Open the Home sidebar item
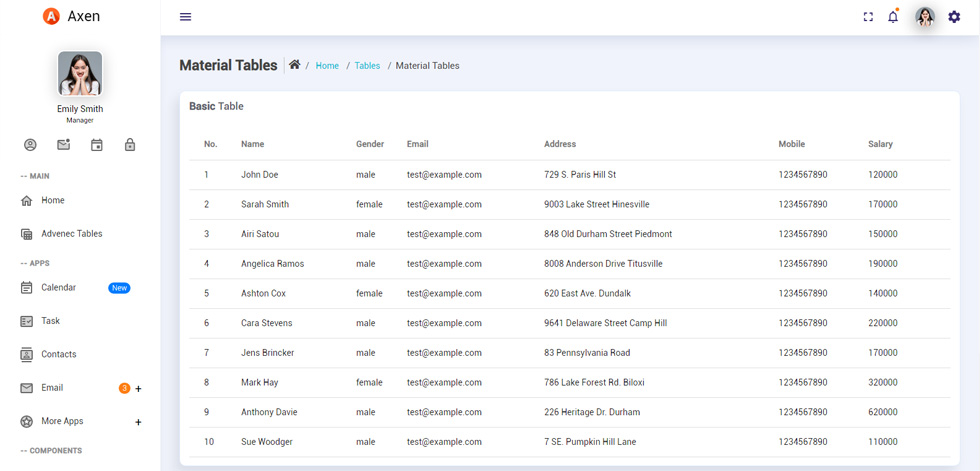This screenshot has height=471, width=980. [53, 201]
